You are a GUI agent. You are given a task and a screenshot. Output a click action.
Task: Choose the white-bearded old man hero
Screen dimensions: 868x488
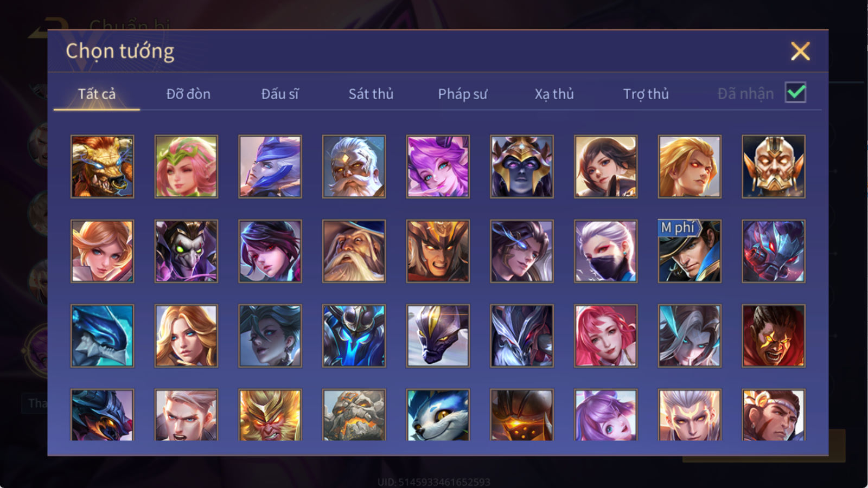pos(354,166)
